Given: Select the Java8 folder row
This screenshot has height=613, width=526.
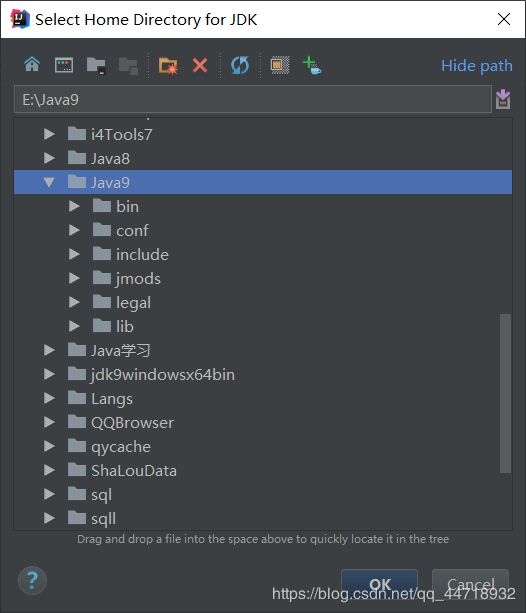Looking at the screenshot, I should (x=263, y=158).
